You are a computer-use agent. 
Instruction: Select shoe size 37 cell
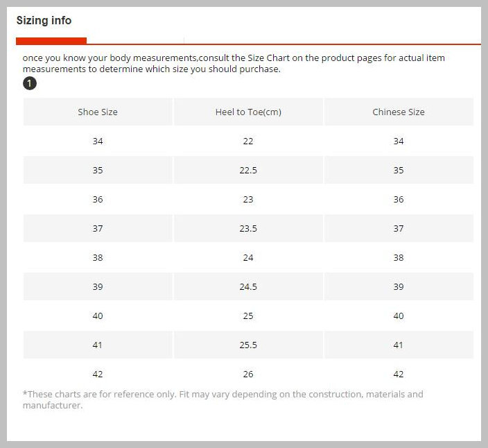(98, 229)
